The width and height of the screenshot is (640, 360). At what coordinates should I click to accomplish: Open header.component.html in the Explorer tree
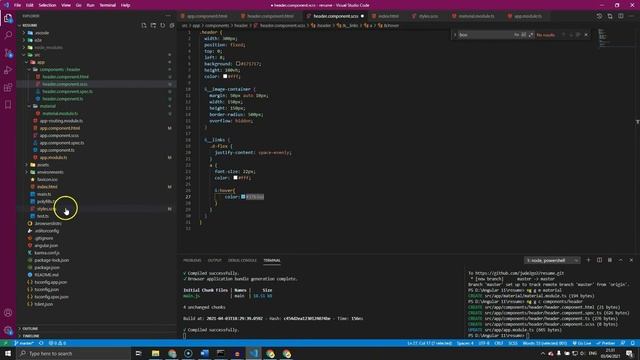pos(65,77)
